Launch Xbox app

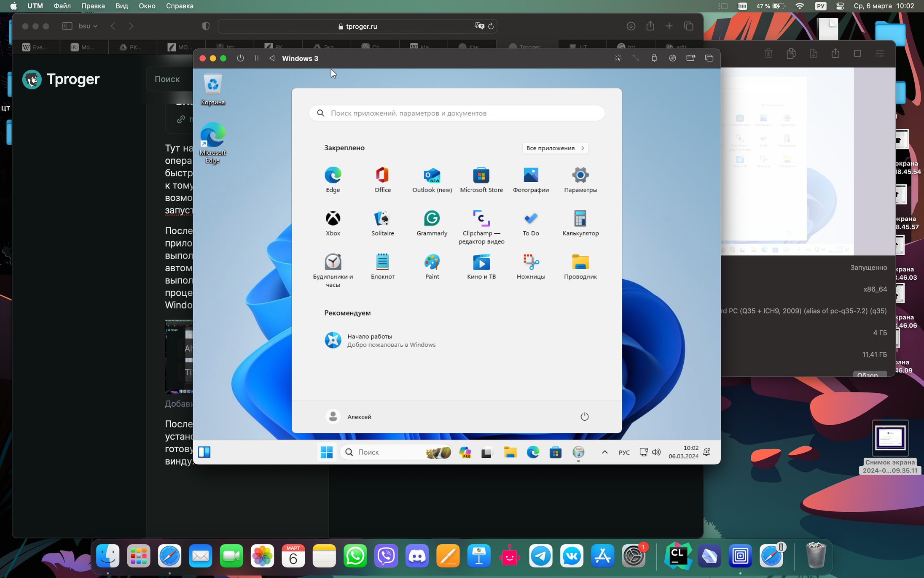pos(333,223)
